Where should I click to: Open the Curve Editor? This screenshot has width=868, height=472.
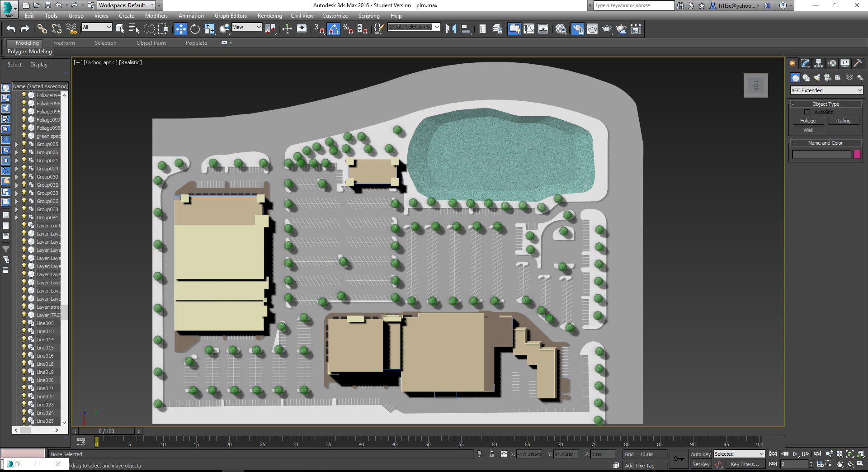tap(529, 29)
